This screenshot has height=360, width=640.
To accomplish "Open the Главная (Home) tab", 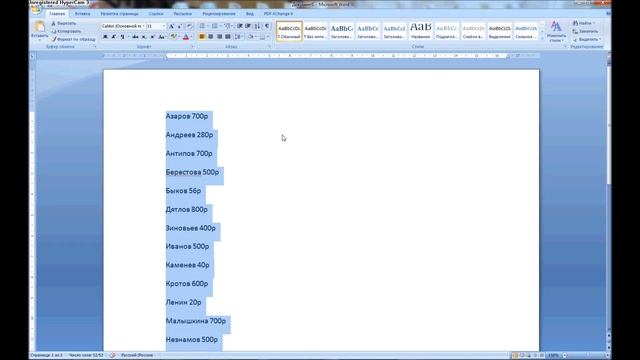I will click(57, 13).
